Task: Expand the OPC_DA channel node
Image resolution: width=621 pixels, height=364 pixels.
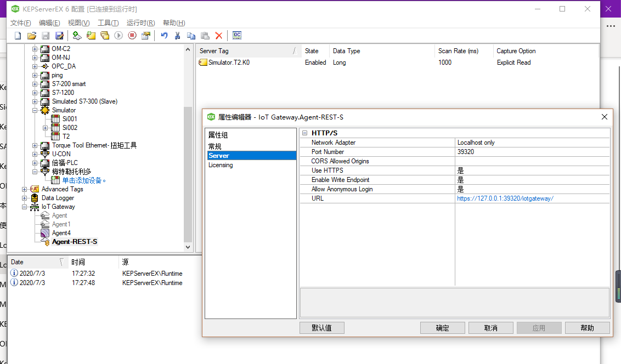Action: (x=35, y=66)
